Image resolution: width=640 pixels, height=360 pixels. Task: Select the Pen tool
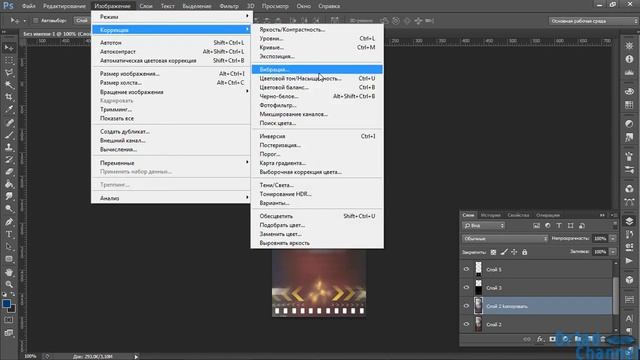pyautogui.click(x=9, y=222)
